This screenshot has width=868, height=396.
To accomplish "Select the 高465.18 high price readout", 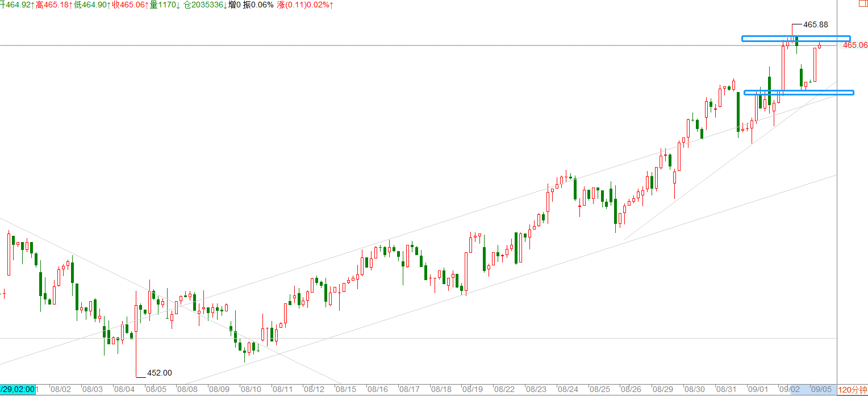I will 53,5.
